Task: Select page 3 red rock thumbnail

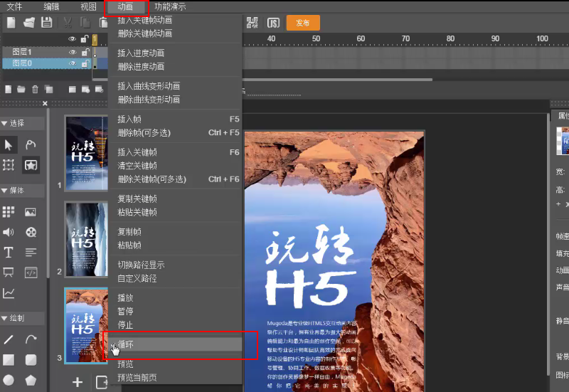Action: [x=86, y=326]
